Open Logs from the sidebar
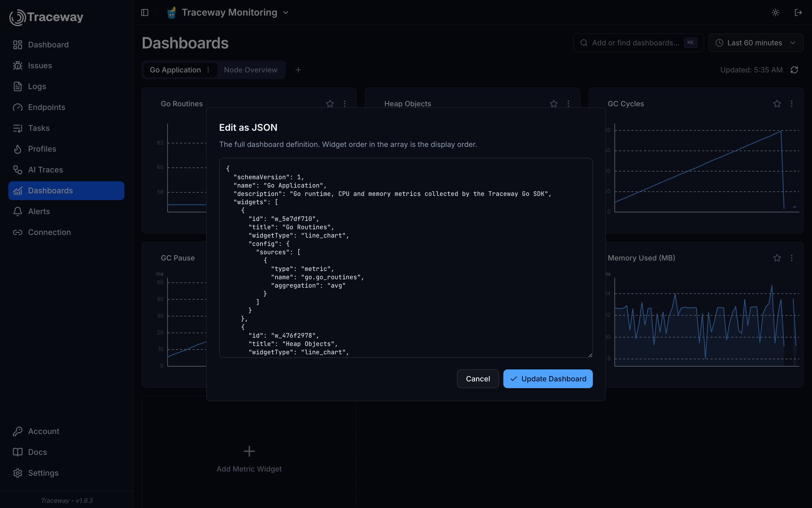 (x=66, y=86)
